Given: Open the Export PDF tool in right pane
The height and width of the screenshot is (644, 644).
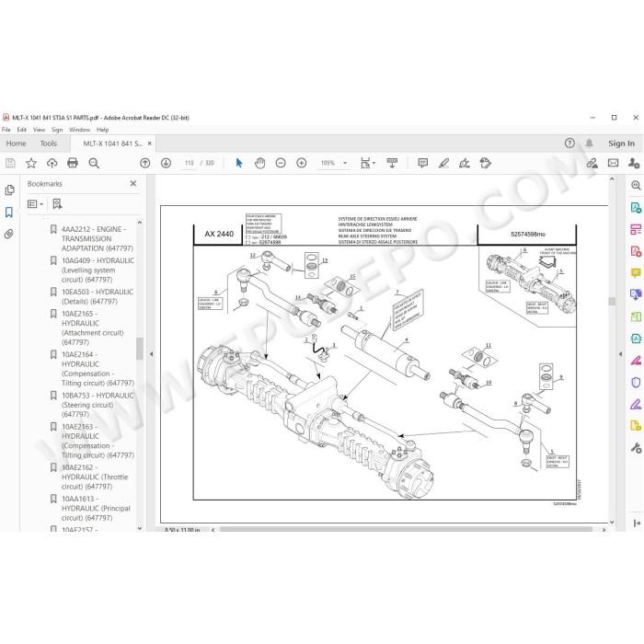Looking at the screenshot, I should coord(636,207).
